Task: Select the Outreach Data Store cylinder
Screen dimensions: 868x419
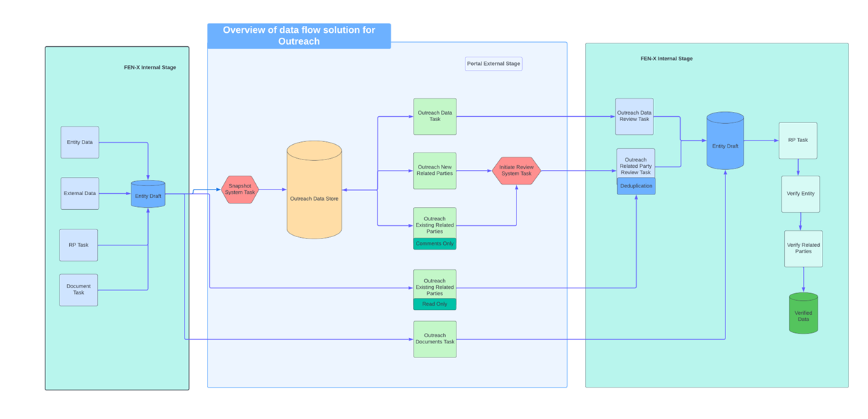Action: pos(314,192)
